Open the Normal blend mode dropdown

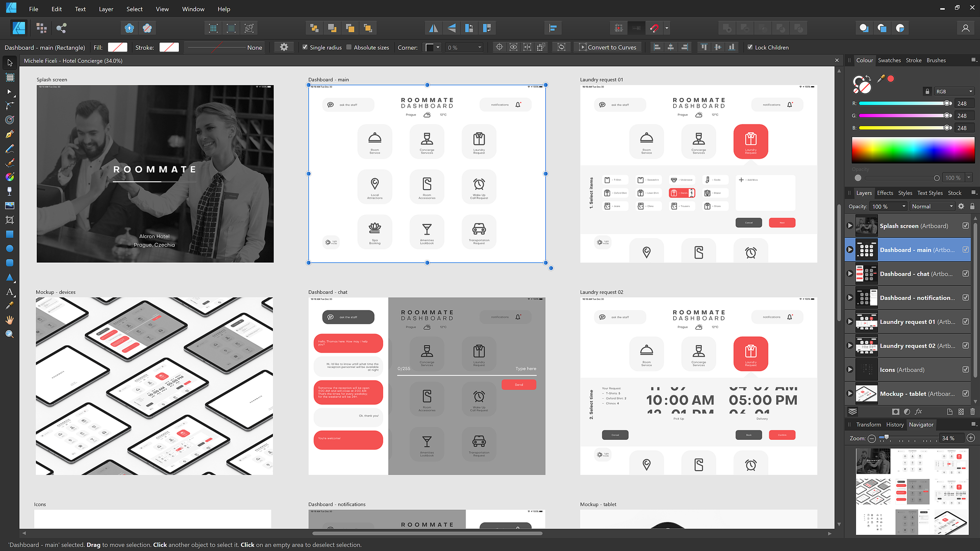click(932, 207)
